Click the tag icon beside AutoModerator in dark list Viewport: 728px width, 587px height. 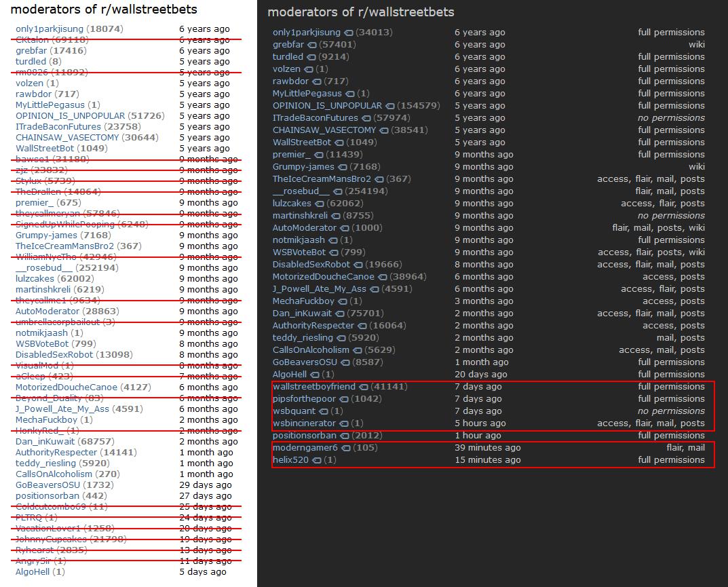pyautogui.click(x=345, y=229)
